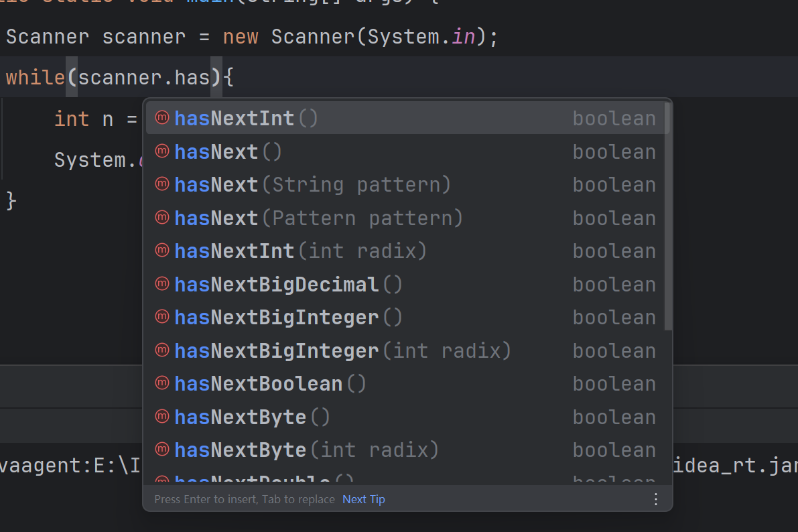This screenshot has width=798, height=532.
Task: Choose hasNextBigDecimal() suggestion
Action: click(407, 284)
